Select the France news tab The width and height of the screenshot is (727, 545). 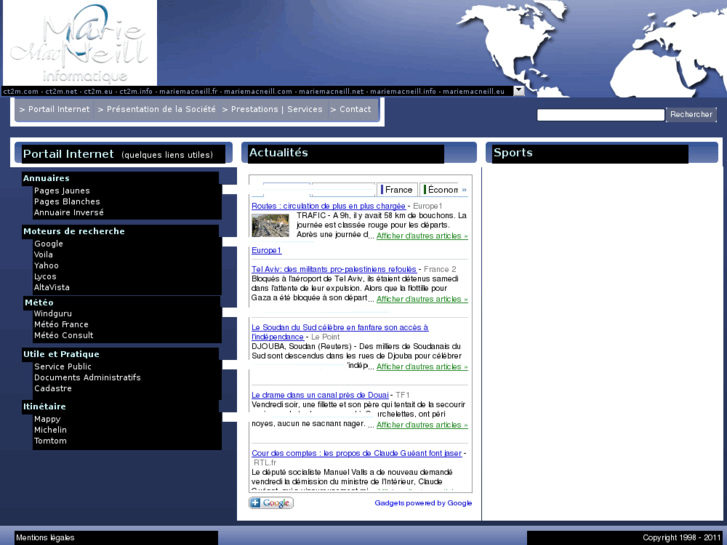point(397,190)
